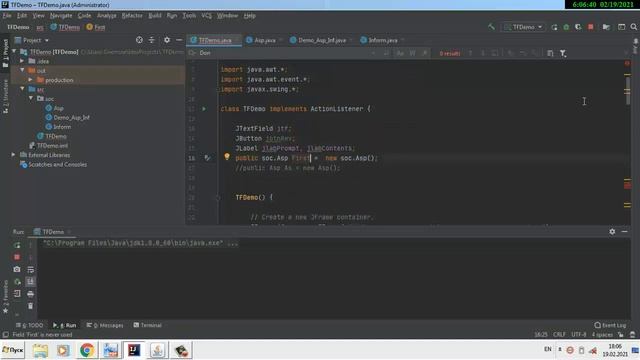Open the Refactor menu
This screenshot has height=360, width=640.
[x=132, y=16]
